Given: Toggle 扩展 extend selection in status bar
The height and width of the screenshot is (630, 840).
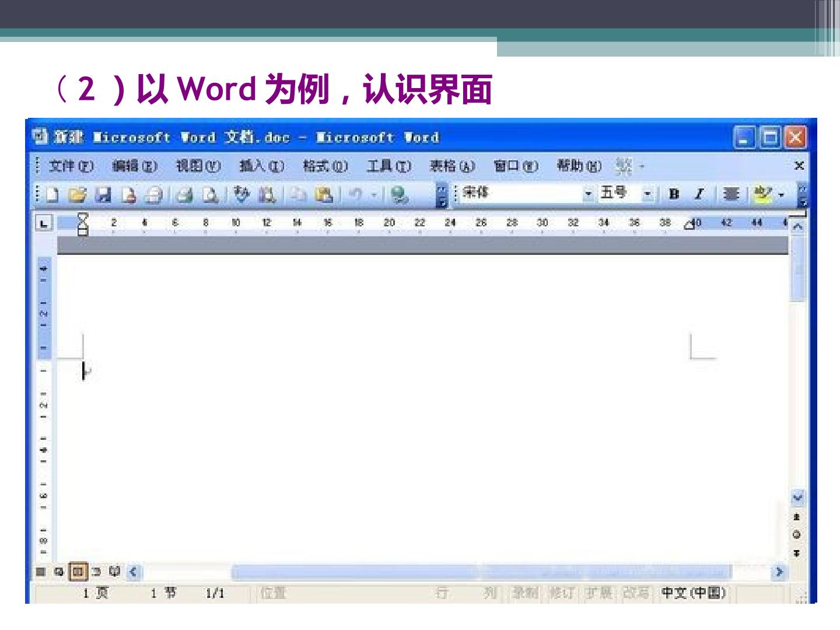Looking at the screenshot, I should [598, 593].
